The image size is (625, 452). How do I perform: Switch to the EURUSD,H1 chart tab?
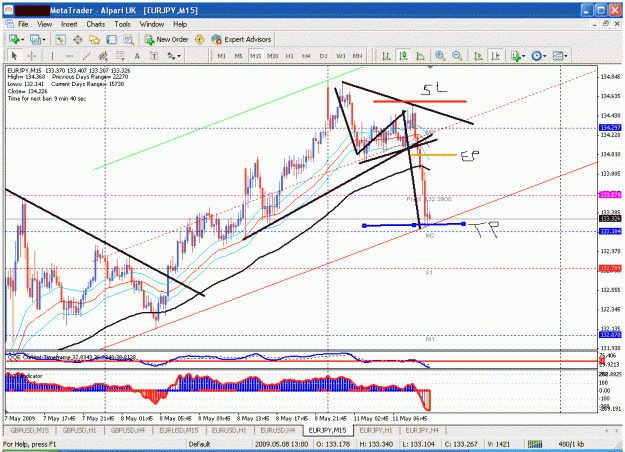(229, 430)
